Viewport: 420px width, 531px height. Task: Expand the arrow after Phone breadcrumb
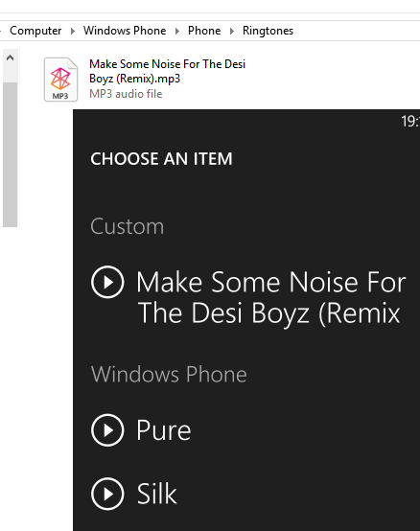232,32
